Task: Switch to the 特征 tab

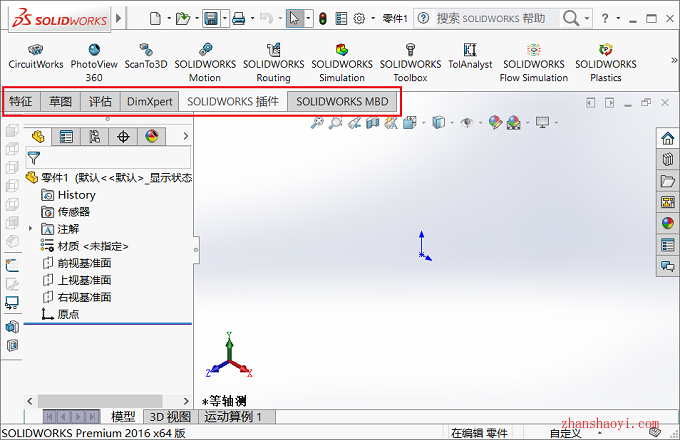Action: [21, 101]
